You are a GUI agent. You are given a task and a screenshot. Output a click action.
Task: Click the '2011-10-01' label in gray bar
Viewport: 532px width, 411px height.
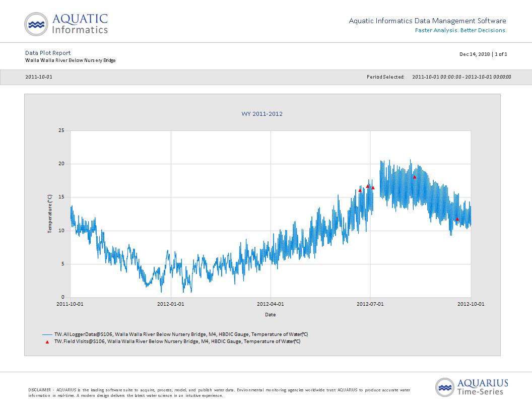pyautogui.click(x=39, y=77)
